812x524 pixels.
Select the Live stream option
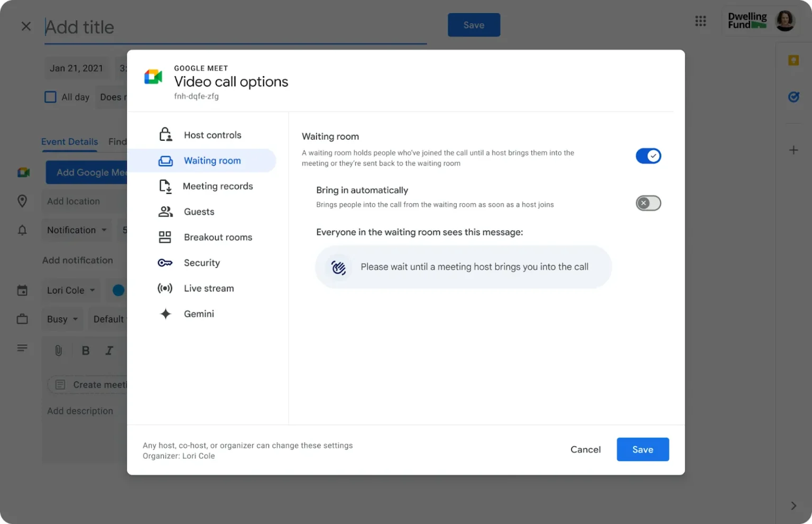pos(209,288)
